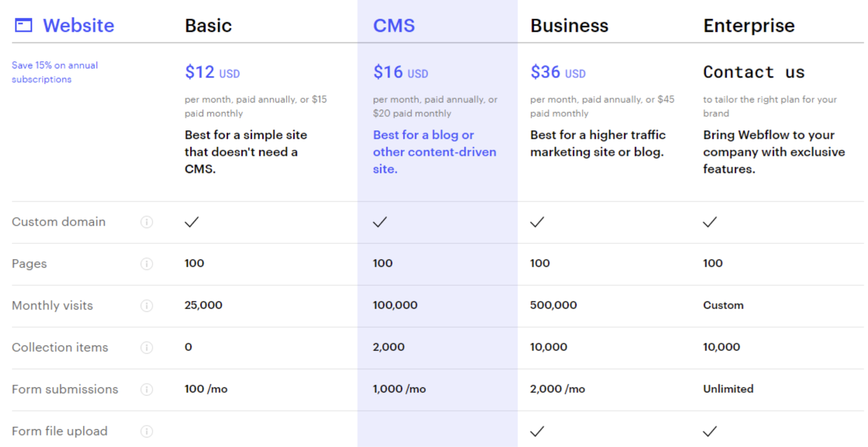Viewport: 868px width, 447px height.
Task: Select the Enterprise plan heading
Action: pyautogui.click(x=749, y=26)
